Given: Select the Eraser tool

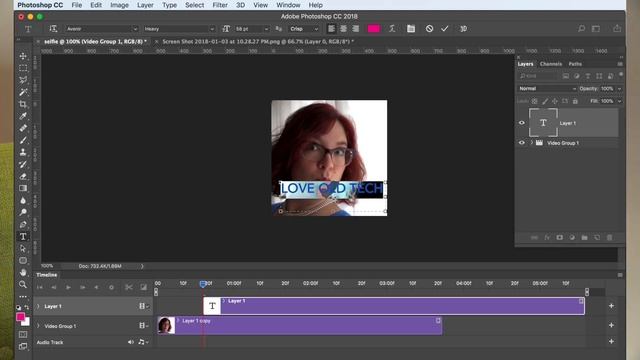Looking at the screenshot, I should [x=23, y=176].
